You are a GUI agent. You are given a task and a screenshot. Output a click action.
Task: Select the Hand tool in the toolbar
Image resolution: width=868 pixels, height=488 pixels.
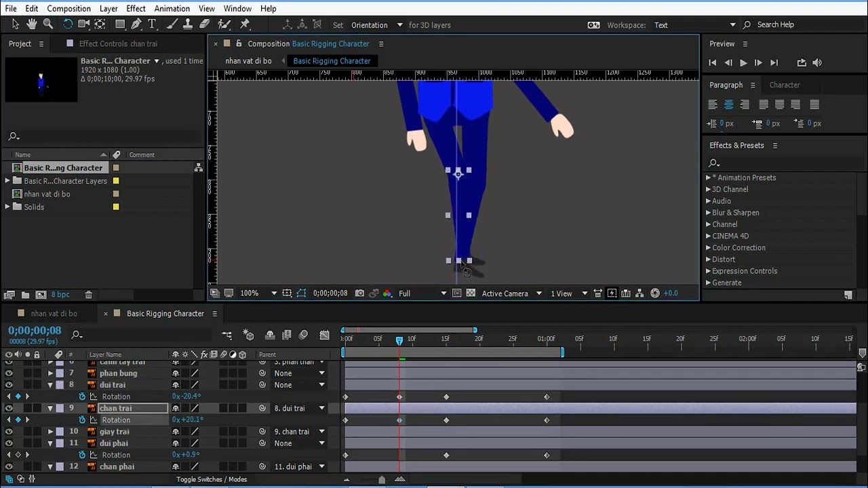tap(32, 24)
